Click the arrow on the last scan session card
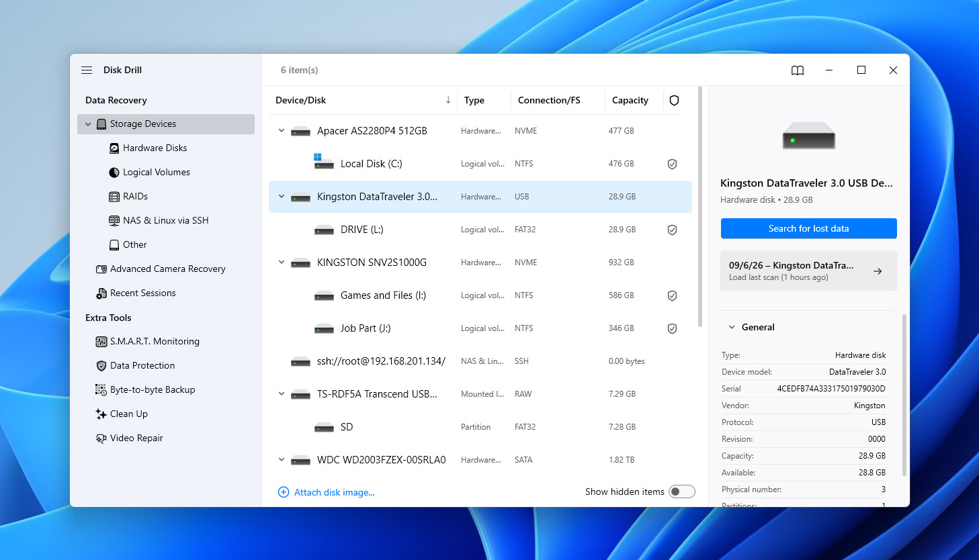The width and height of the screenshot is (979, 560). 878,271
